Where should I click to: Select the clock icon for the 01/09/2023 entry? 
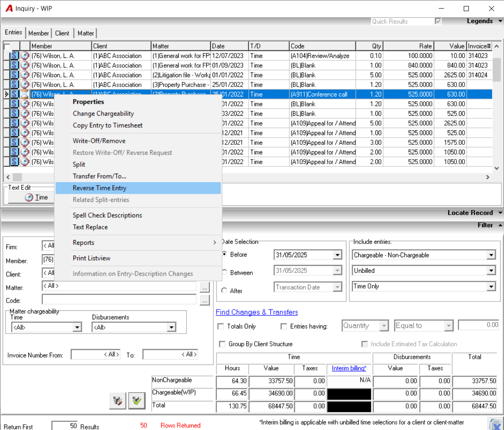coord(25,65)
